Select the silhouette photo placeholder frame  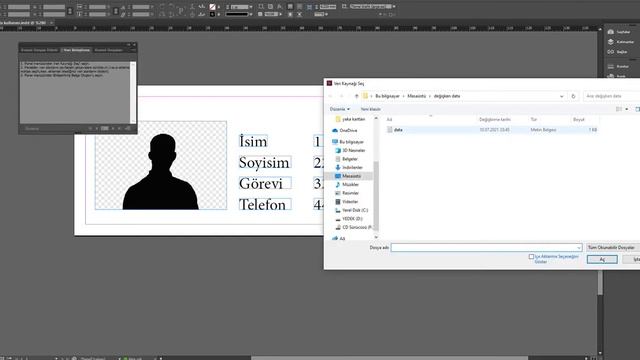point(161,165)
